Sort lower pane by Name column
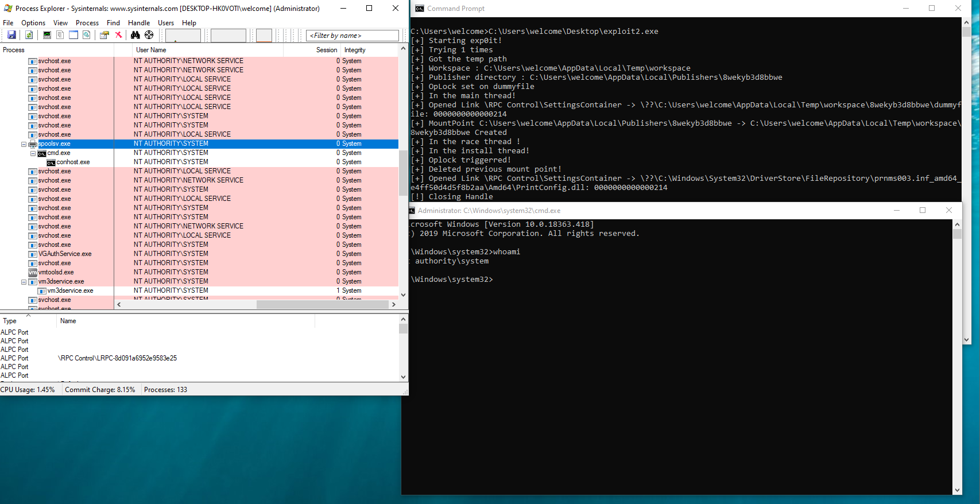 [185, 321]
